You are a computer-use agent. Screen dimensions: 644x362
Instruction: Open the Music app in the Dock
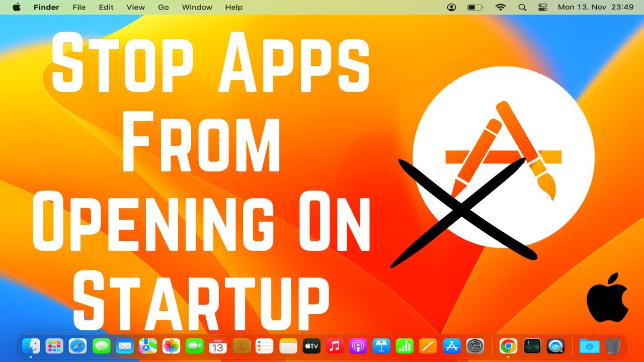tap(335, 346)
